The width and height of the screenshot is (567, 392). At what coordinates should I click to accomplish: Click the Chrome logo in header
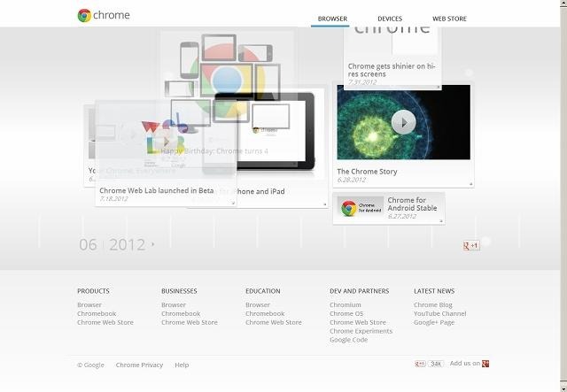point(104,15)
